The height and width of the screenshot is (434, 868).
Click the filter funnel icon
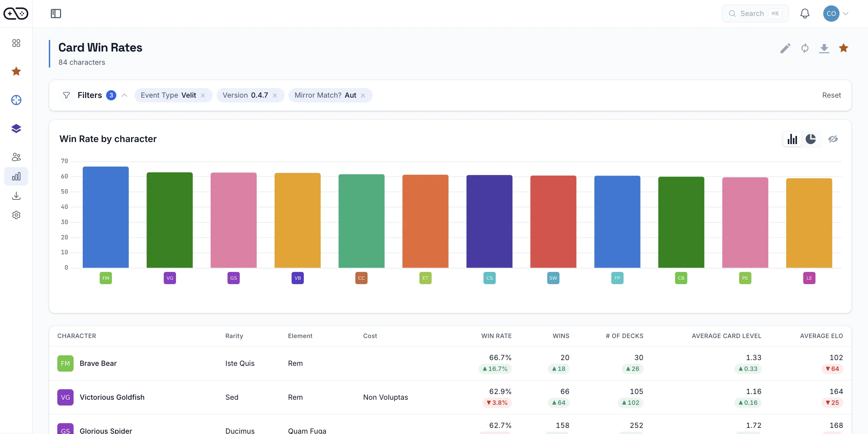tap(66, 95)
